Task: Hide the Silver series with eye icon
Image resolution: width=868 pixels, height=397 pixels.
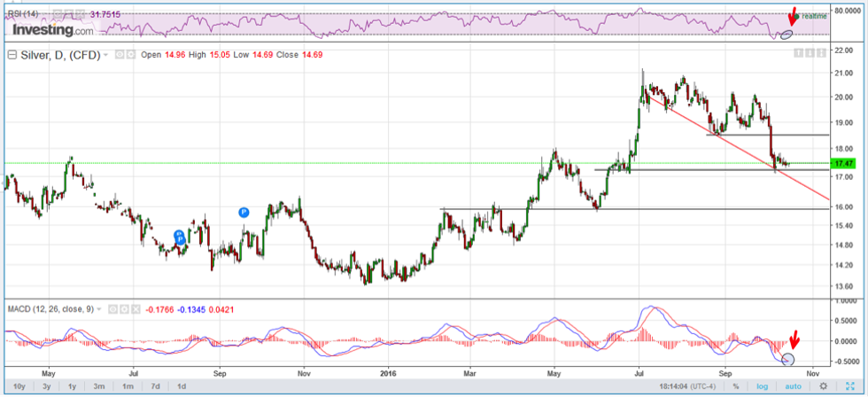Action: coord(119,54)
